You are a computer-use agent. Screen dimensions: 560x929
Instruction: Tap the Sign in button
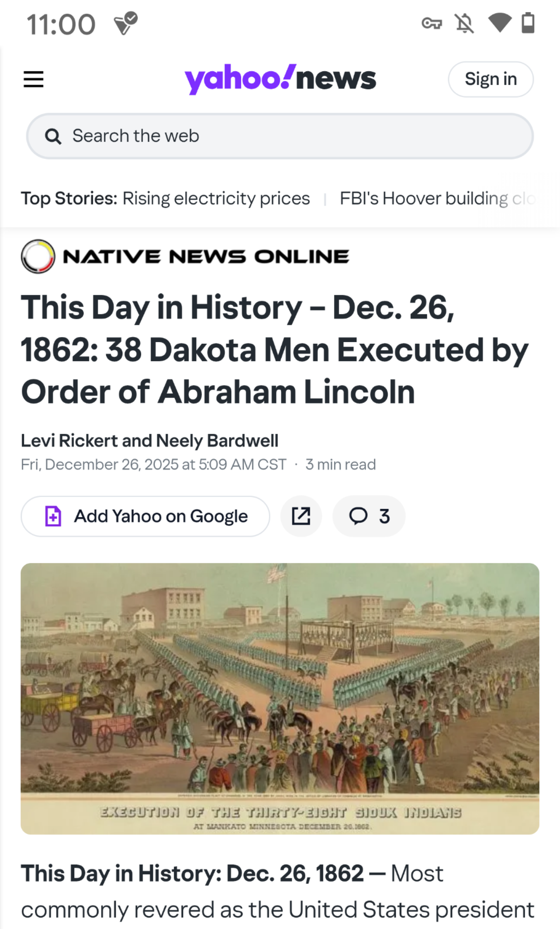click(491, 79)
